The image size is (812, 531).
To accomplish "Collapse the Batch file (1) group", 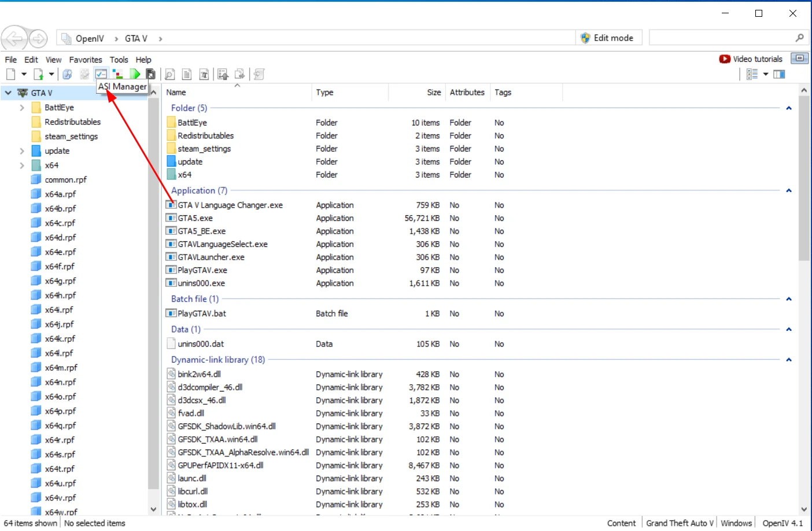I will tap(789, 299).
